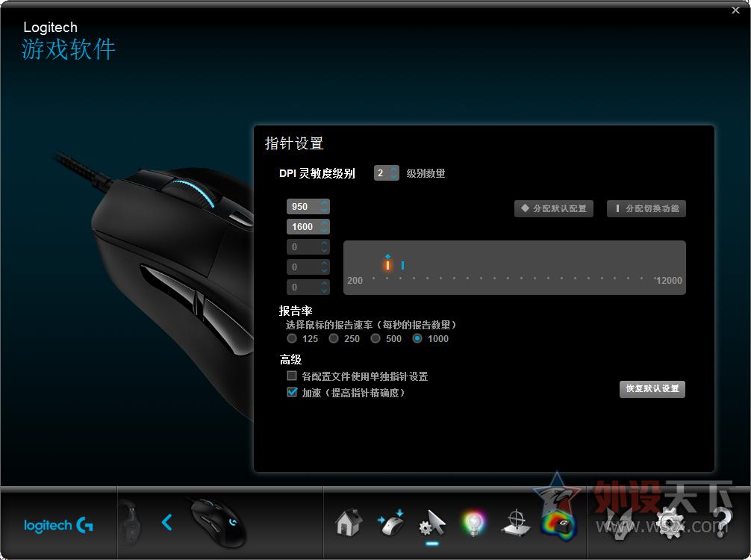Open the surface tuning crosshair icon
The image size is (751, 560).
point(517,523)
